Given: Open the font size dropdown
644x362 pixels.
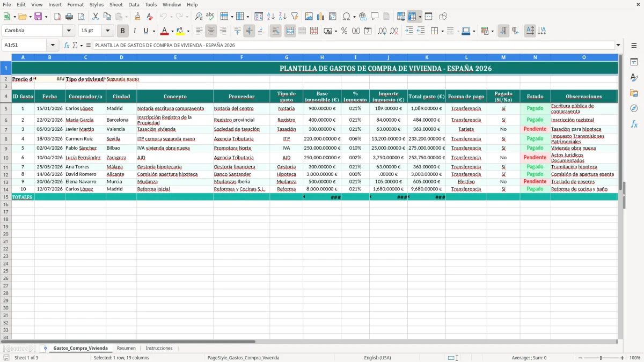Looking at the screenshot, I should (x=107, y=31).
